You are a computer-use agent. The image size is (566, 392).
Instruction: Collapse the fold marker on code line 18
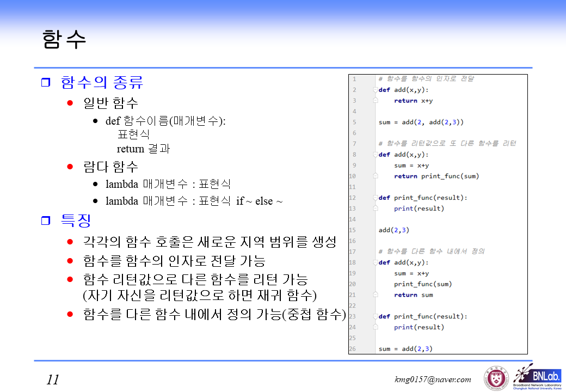[x=376, y=262]
